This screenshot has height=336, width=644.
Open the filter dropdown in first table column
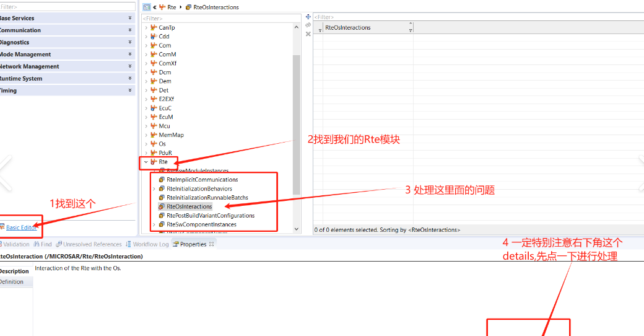click(x=320, y=30)
